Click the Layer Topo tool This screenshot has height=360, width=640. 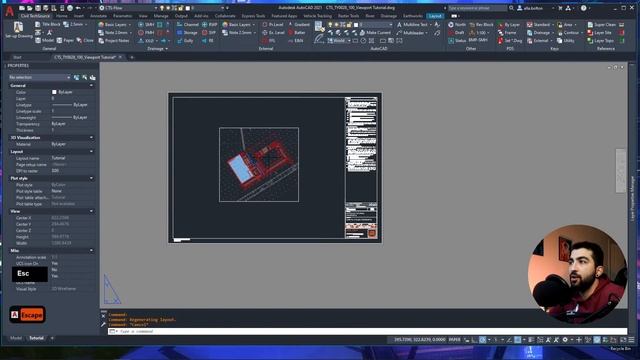[x=600, y=40]
